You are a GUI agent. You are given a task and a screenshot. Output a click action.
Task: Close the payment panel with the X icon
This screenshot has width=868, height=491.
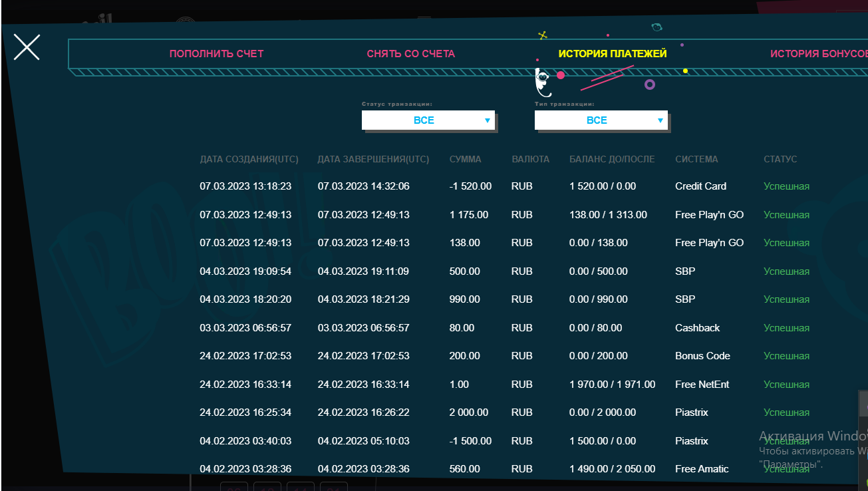coord(27,47)
